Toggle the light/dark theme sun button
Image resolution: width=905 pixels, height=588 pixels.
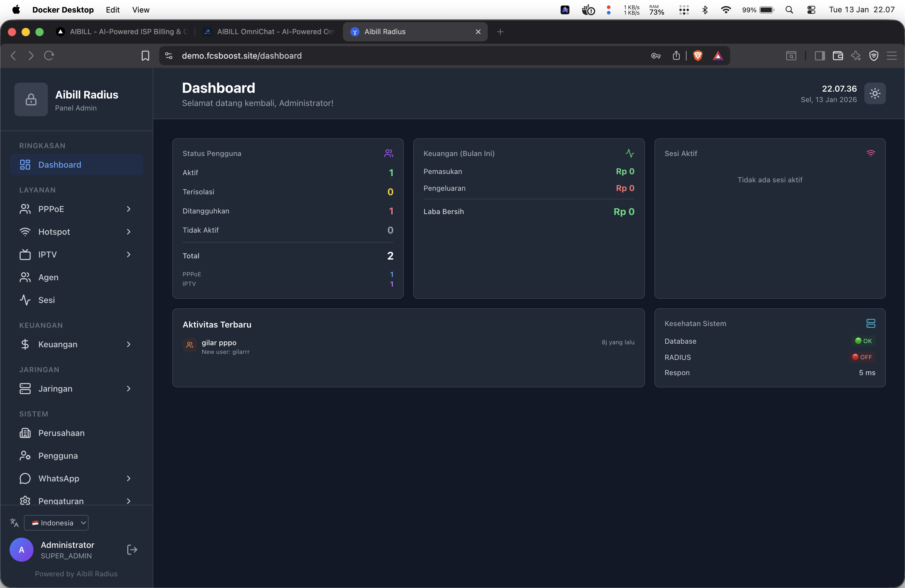[x=874, y=93]
